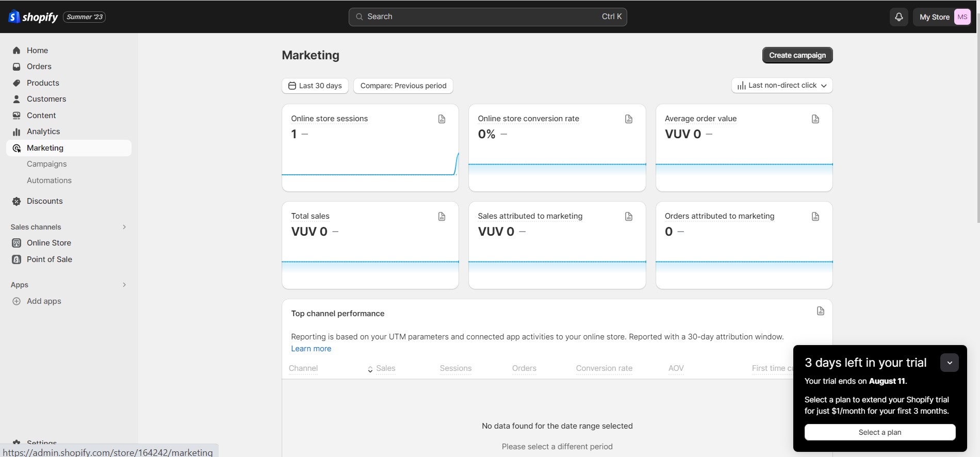Go to Automations submenu
Image resolution: width=980 pixels, height=457 pixels.
[x=49, y=181]
